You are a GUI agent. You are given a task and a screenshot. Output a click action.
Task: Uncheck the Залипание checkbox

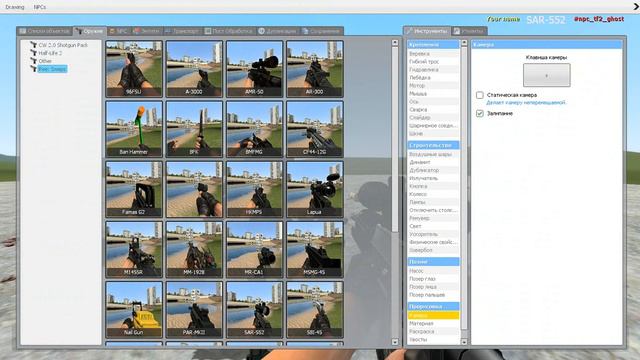(480, 113)
